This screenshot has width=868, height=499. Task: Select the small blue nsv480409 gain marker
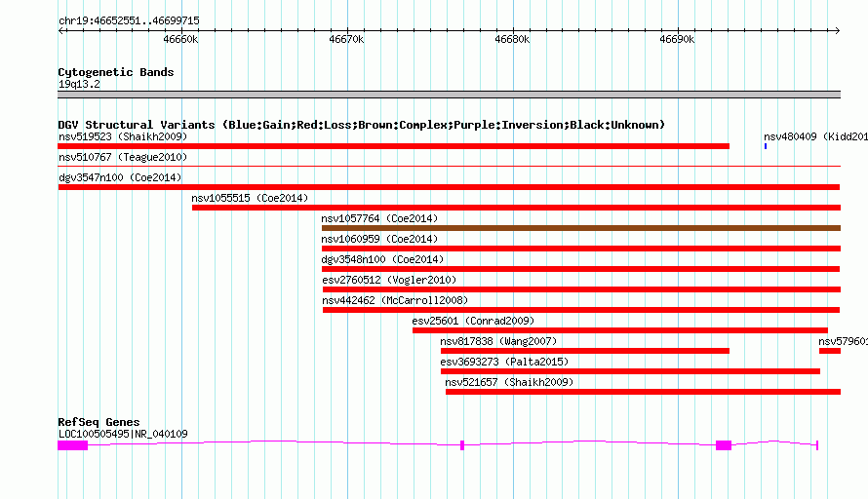coord(766,146)
